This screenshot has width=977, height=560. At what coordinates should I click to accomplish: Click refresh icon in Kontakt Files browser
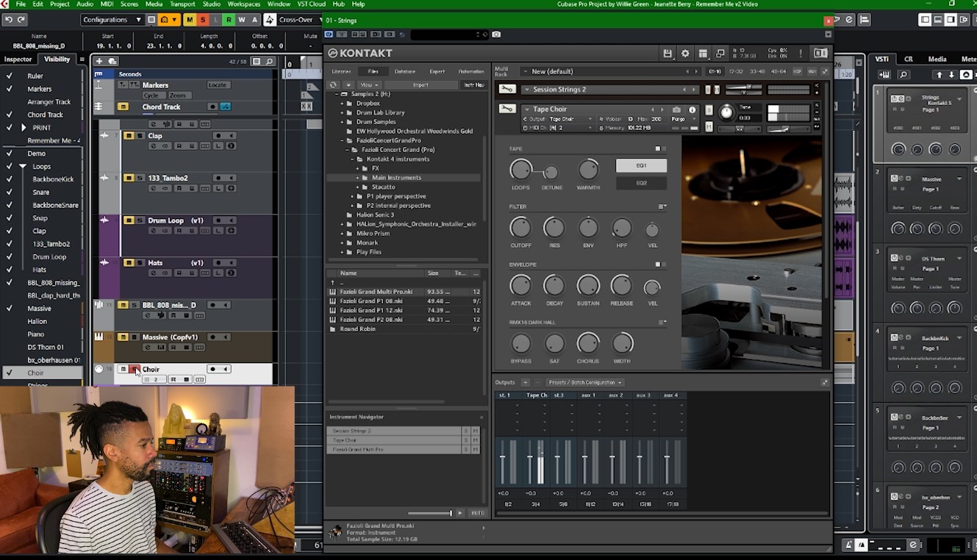[x=333, y=85]
